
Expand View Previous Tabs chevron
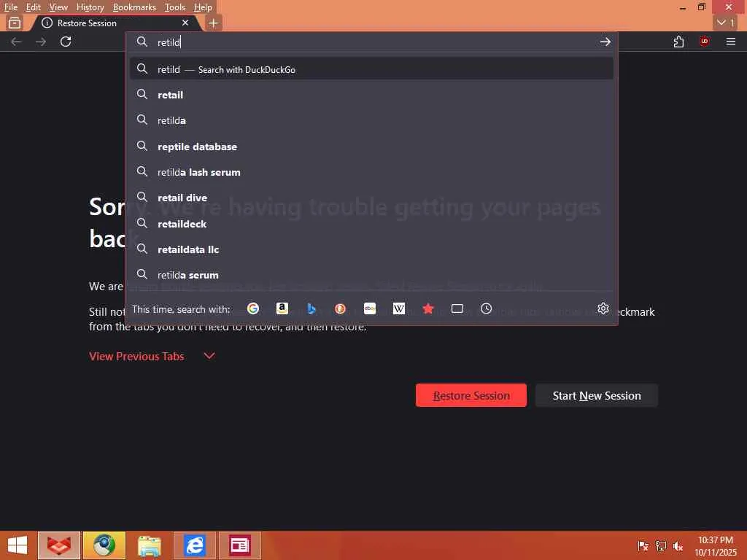coord(209,356)
